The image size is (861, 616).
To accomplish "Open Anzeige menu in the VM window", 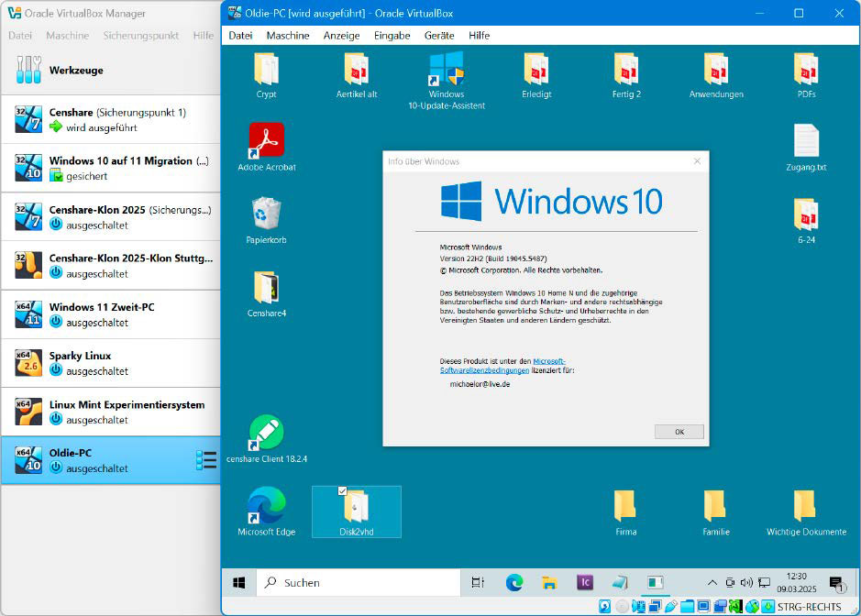I will 341,36.
